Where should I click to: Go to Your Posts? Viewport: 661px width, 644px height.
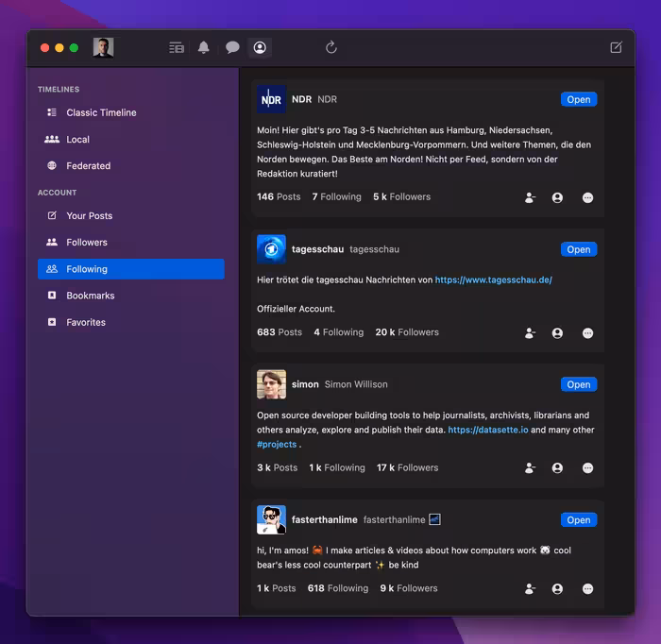pyautogui.click(x=130, y=216)
